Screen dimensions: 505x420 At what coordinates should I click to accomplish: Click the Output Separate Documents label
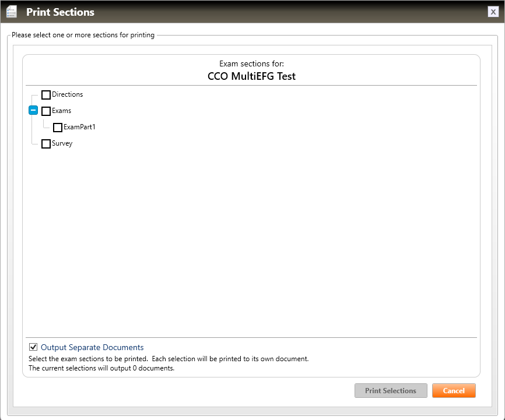coord(92,347)
